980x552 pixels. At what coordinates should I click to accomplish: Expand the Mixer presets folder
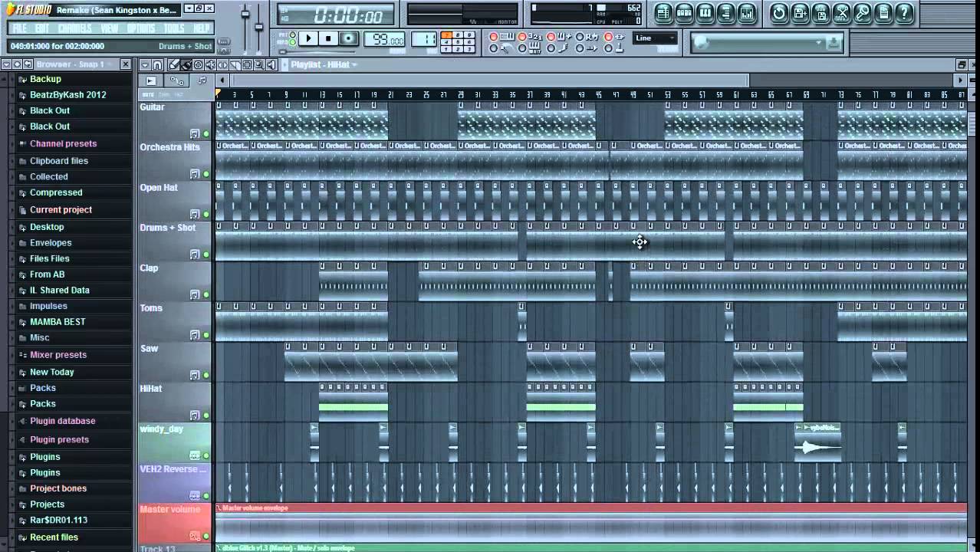[58, 354]
